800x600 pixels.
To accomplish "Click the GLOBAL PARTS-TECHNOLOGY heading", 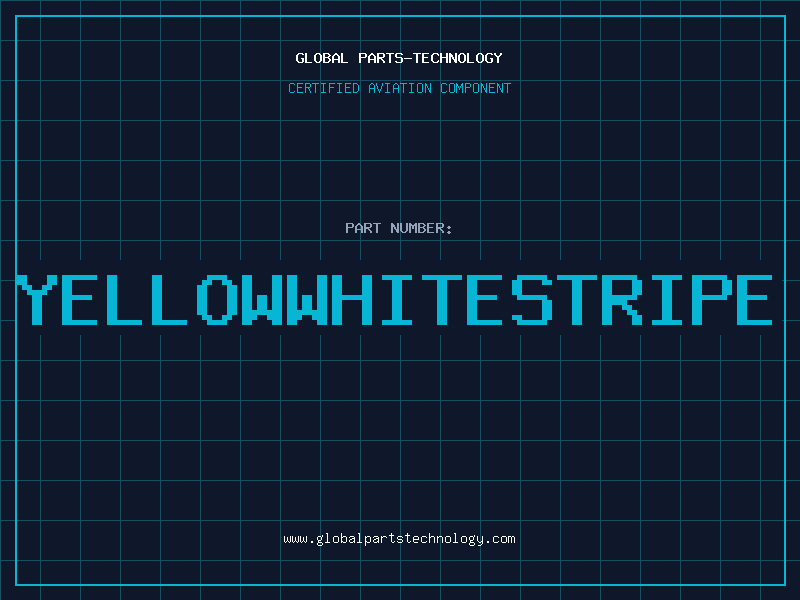I will pos(399,58).
